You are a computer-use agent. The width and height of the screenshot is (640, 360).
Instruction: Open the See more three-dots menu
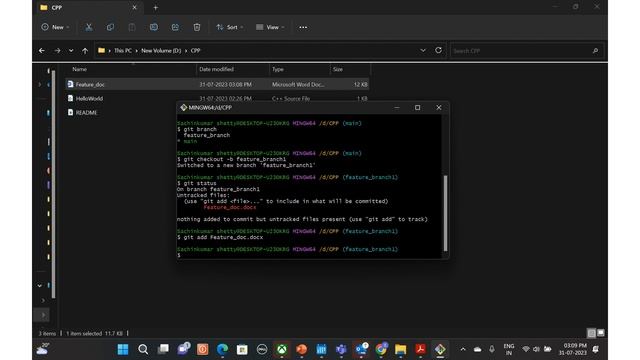[303, 27]
